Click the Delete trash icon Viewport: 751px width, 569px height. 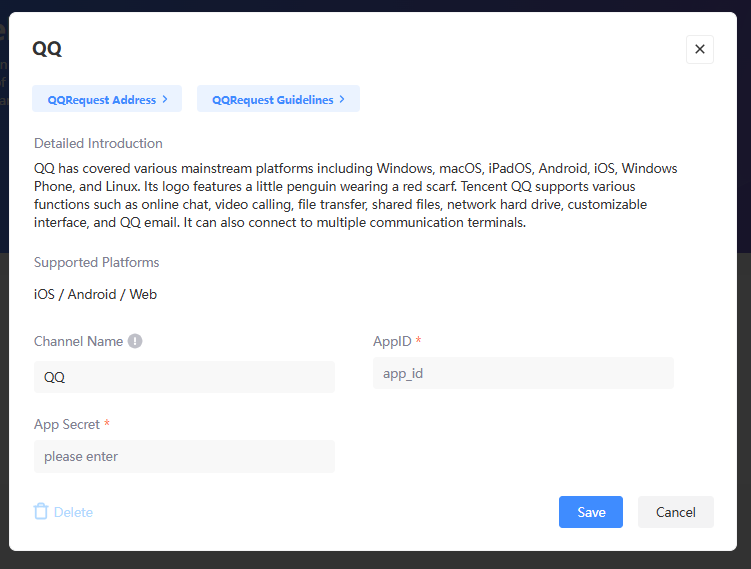click(x=41, y=512)
